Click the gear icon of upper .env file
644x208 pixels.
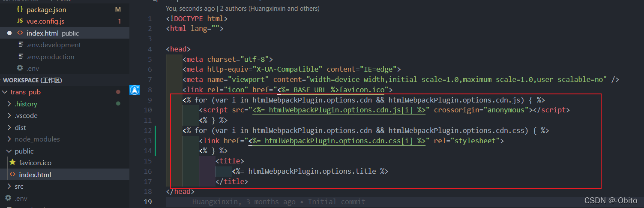(20, 68)
